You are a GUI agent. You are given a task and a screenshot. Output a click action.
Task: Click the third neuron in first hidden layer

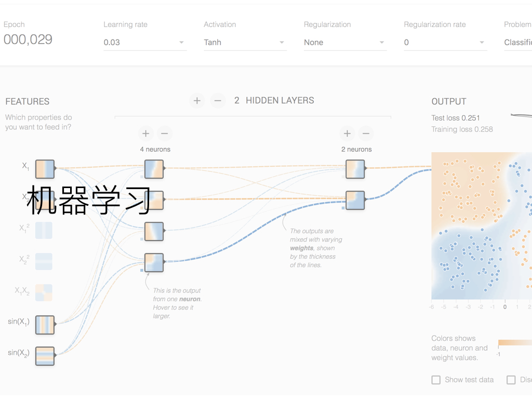[154, 231]
